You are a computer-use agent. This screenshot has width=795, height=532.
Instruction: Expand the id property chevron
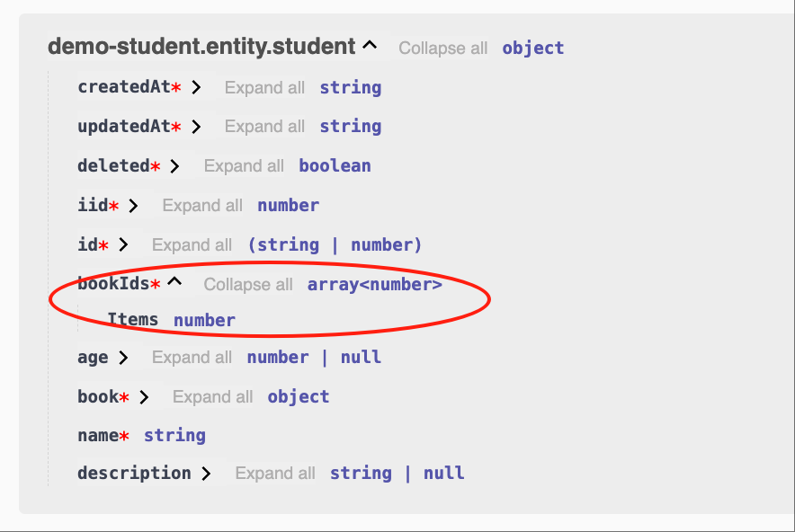[x=123, y=244]
